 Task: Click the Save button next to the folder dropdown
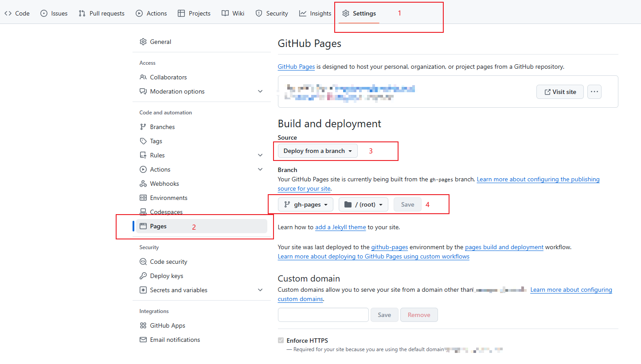407,204
